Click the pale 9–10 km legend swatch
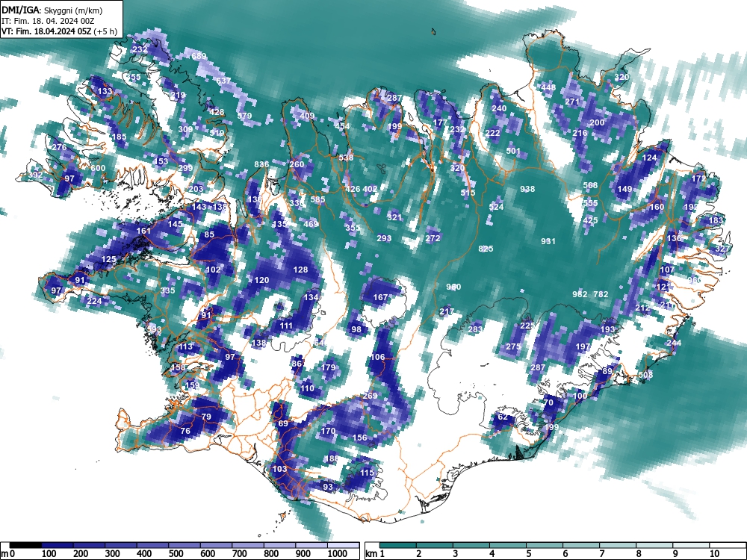747x560 pixels. click(692, 545)
